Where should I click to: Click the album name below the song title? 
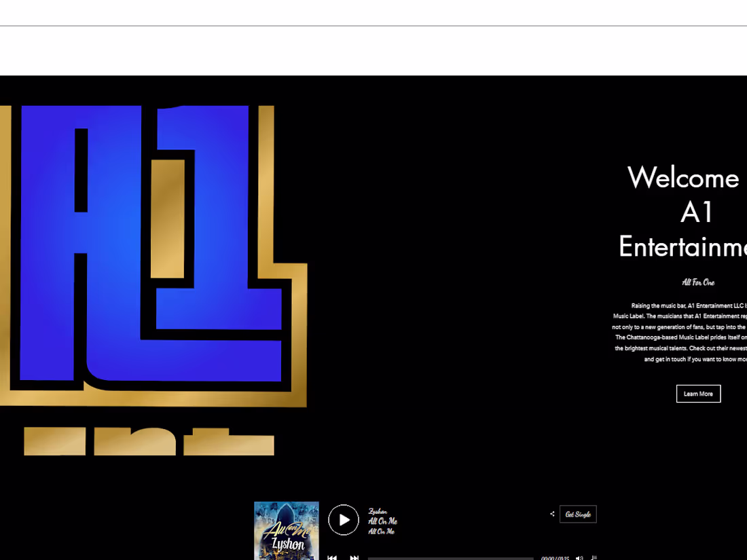pyautogui.click(x=381, y=531)
